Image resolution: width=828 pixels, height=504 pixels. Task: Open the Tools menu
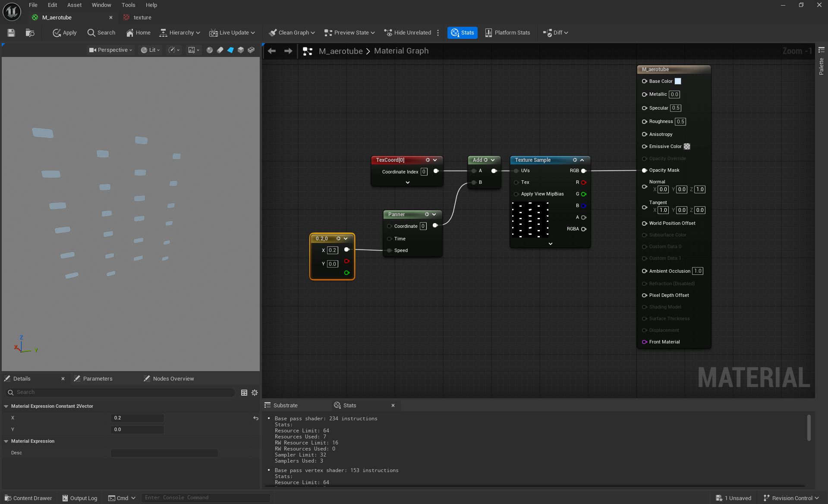[x=128, y=5]
